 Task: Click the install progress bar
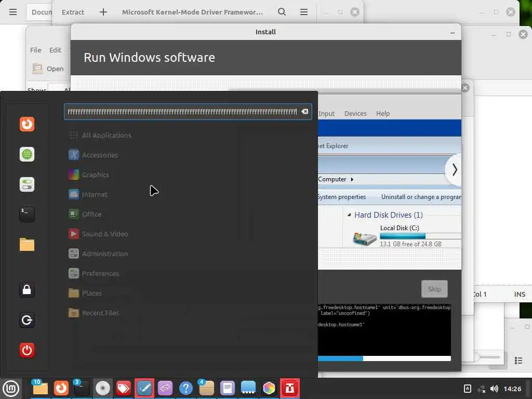tap(384, 358)
